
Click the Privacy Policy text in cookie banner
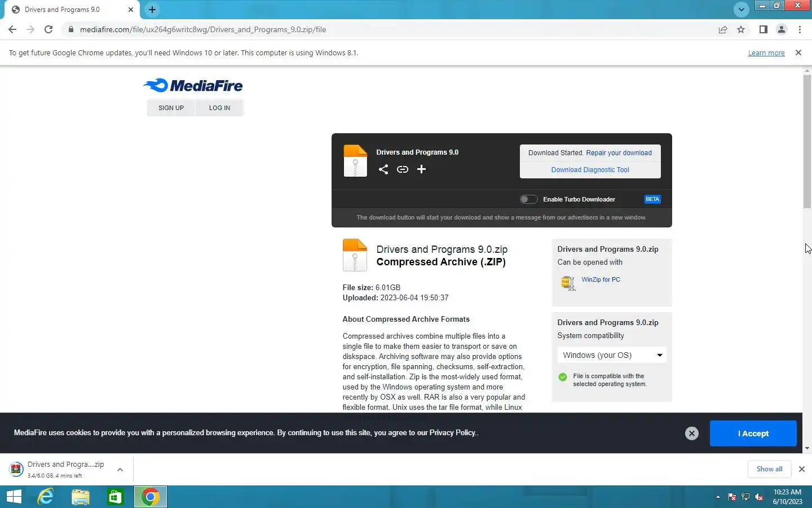(453, 433)
